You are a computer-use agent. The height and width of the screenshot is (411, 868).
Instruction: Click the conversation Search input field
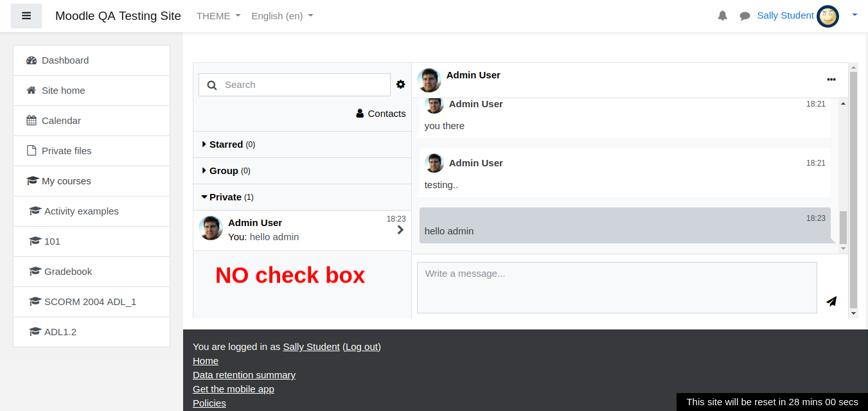[294, 85]
